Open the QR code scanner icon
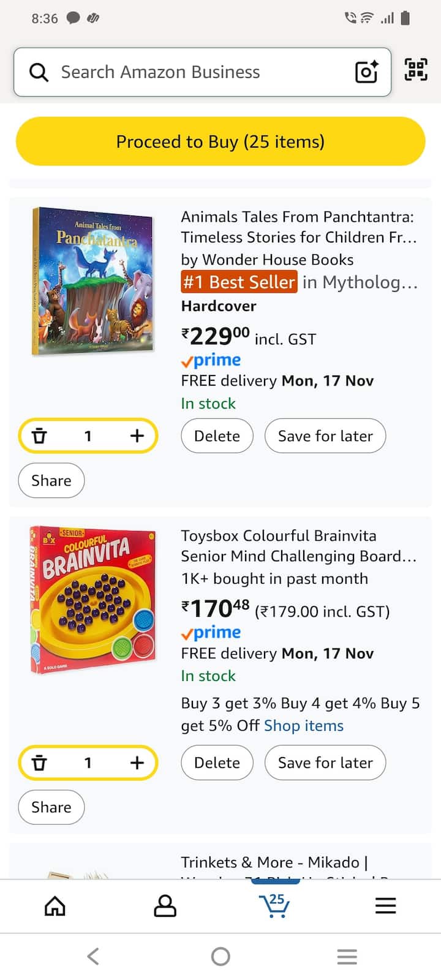Image resolution: width=441 pixels, height=980 pixels. tap(416, 69)
